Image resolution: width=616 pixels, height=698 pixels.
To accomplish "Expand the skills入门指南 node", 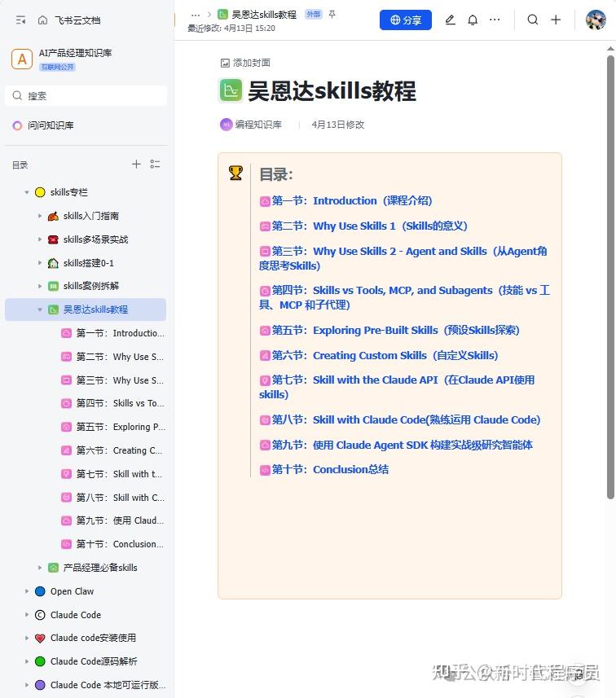I will tap(40, 216).
